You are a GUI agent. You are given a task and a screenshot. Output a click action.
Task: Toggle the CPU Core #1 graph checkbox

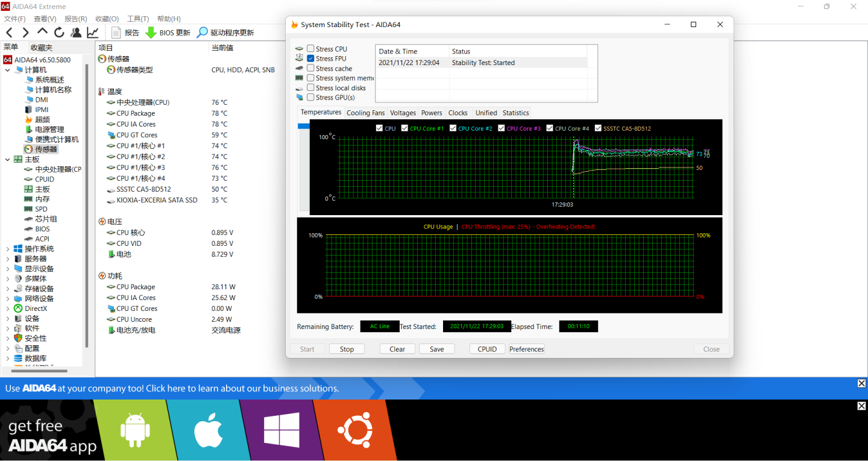[x=405, y=128]
